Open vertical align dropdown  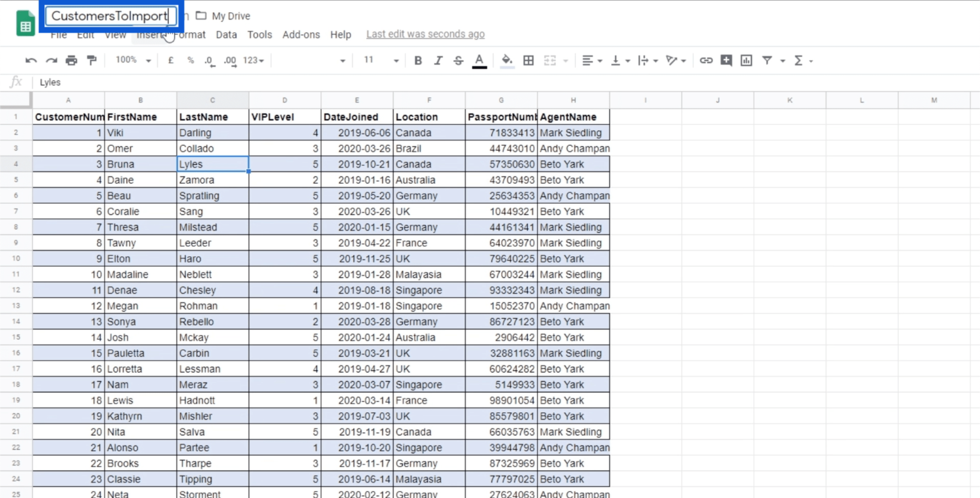point(619,60)
